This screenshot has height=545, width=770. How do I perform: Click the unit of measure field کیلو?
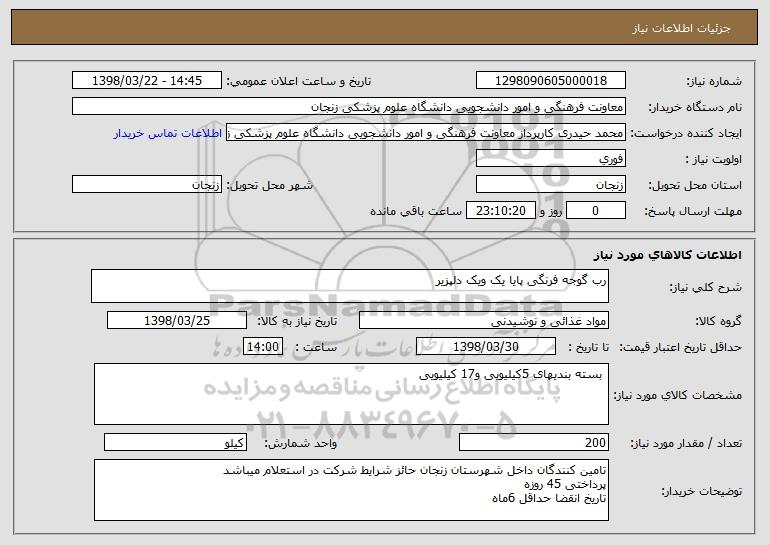[175, 442]
